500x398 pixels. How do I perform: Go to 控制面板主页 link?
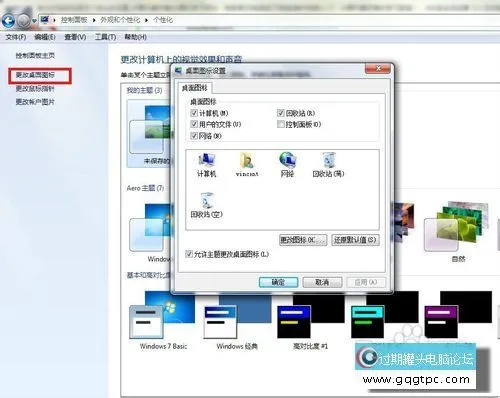click(35, 56)
